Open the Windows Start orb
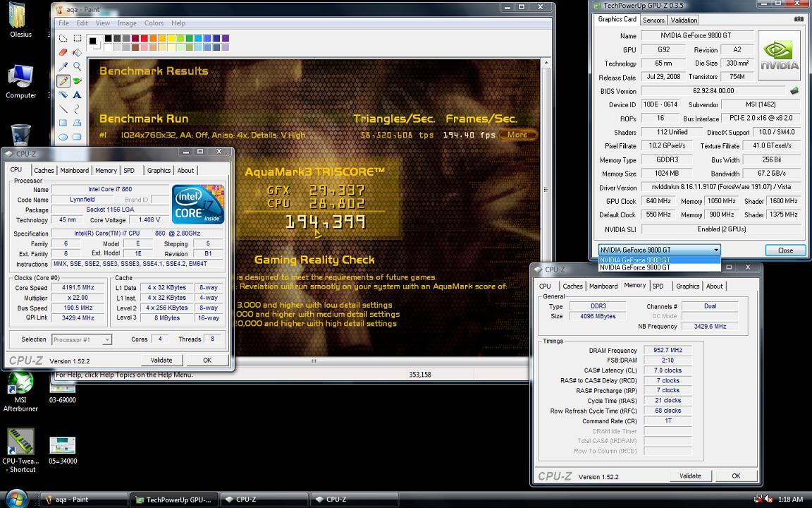812x508 pixels. (x=17, y=499)
